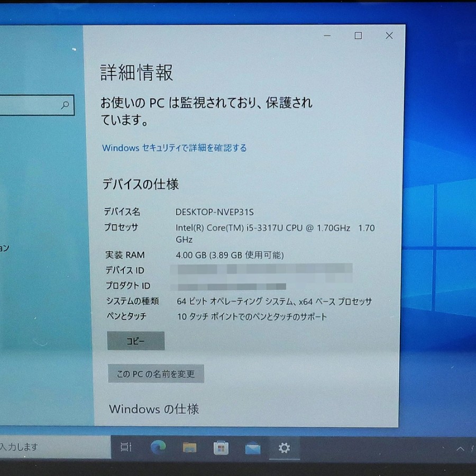Click the 詳細情報 page heading
Viewport: 476px width, 476px height.
point(136,72)
